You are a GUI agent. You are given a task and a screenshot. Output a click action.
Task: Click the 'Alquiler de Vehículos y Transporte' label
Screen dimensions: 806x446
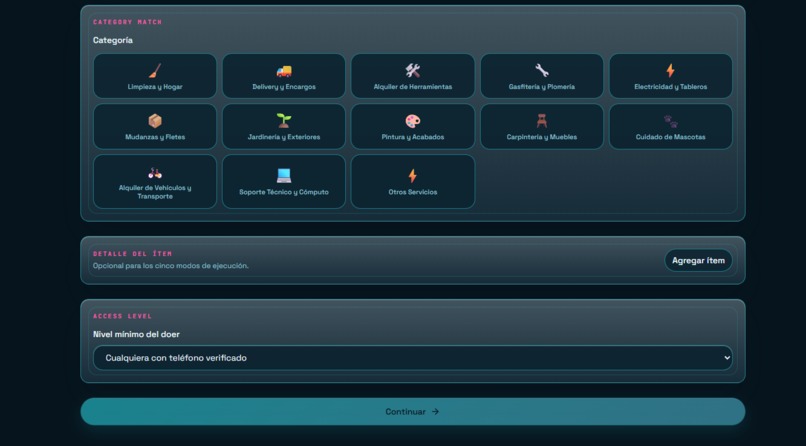pos(155,192)
